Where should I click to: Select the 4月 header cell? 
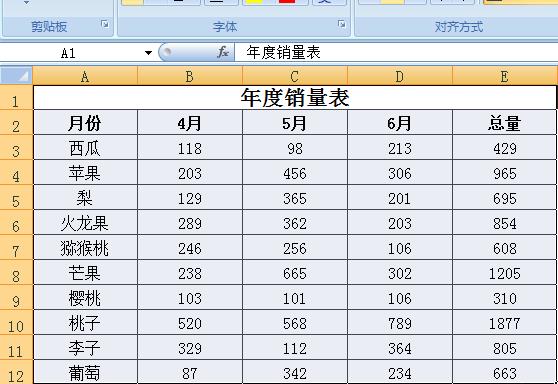[190, 122]
